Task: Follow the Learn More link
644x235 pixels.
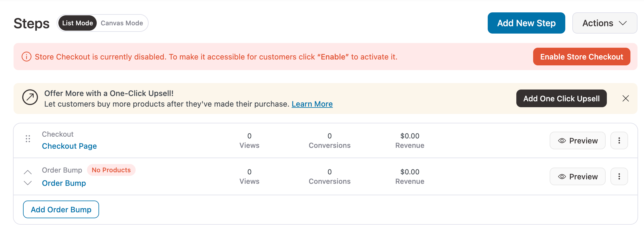Action: click(312, 104)
